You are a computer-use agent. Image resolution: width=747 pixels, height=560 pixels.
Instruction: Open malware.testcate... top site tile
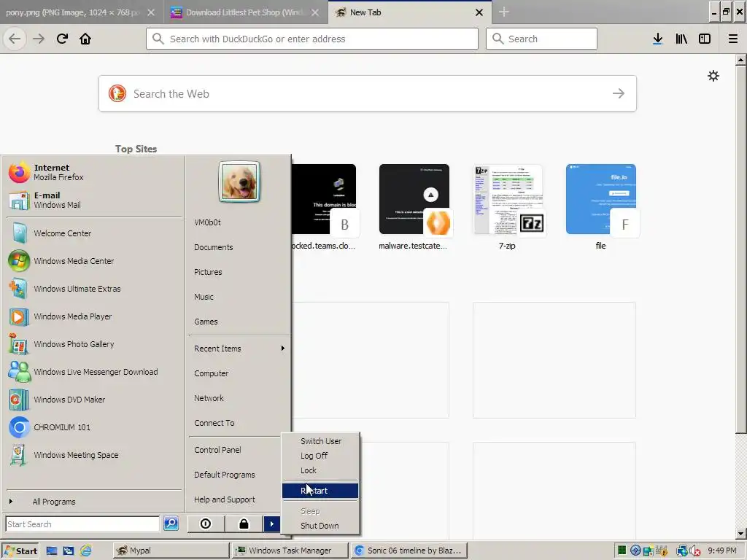coord(414,200)
